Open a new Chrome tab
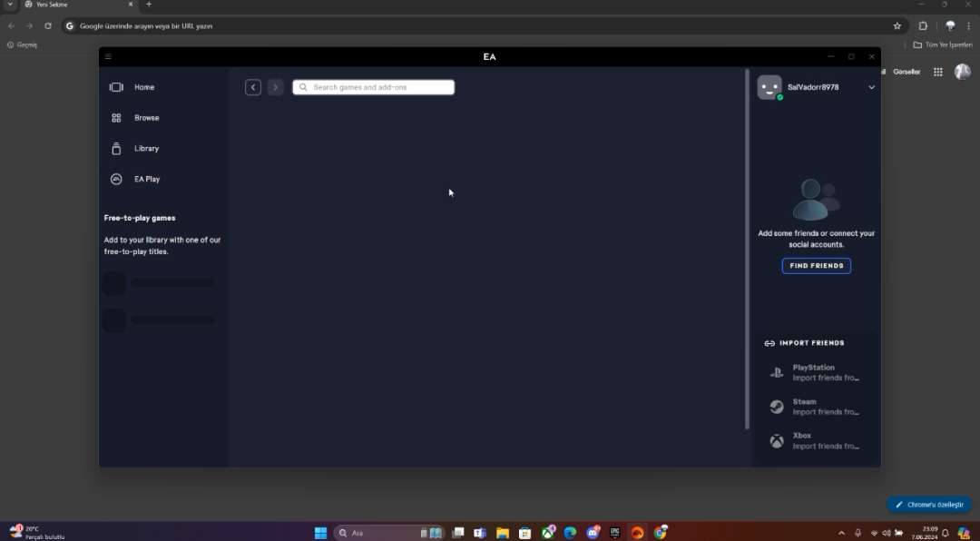Viewport: 980px width, 541px height. 149,5
